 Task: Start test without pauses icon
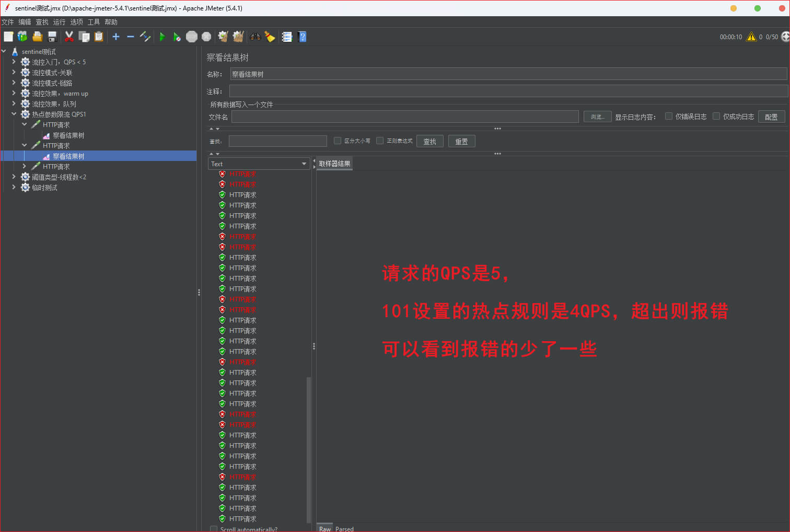[177, 37]
